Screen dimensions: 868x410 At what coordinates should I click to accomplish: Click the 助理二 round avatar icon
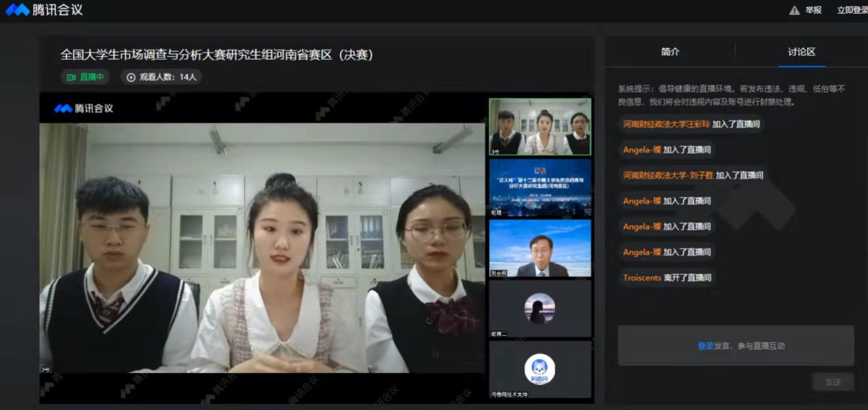(x=539, y=307)
